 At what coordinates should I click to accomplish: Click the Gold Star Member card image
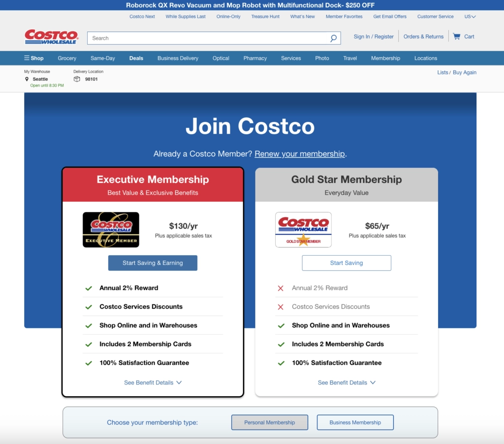[303, 229]
